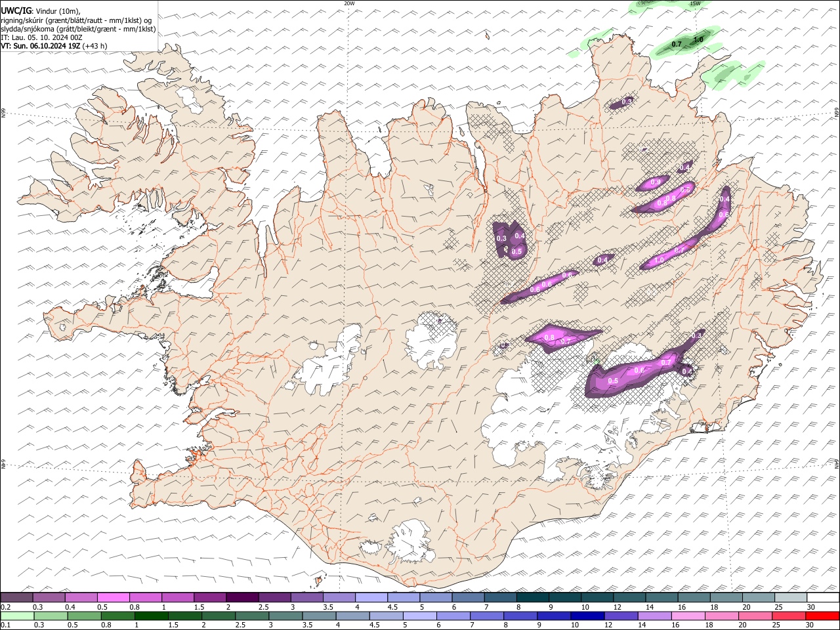Pick the darkest purple 2–2.5 swatch, top scale

point(242,598)
